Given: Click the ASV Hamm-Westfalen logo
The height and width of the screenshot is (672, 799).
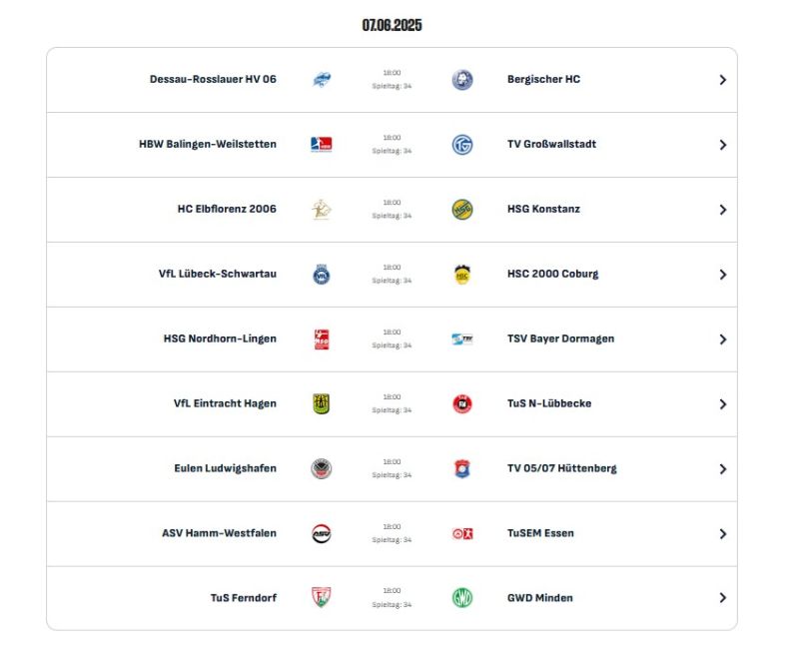Looking at the screenshot, I should click(x=321, y=533).
